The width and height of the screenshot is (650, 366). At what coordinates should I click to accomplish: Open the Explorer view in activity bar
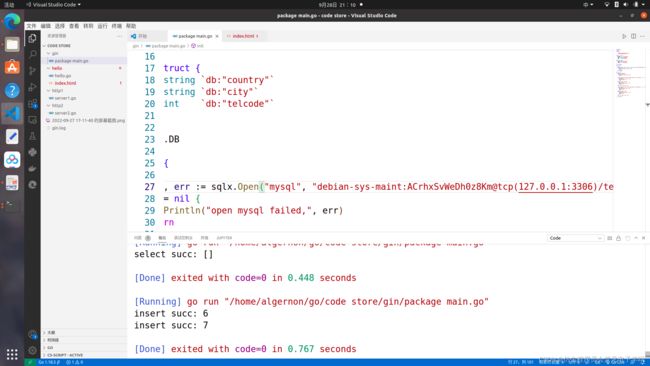[x=32, y=39]
